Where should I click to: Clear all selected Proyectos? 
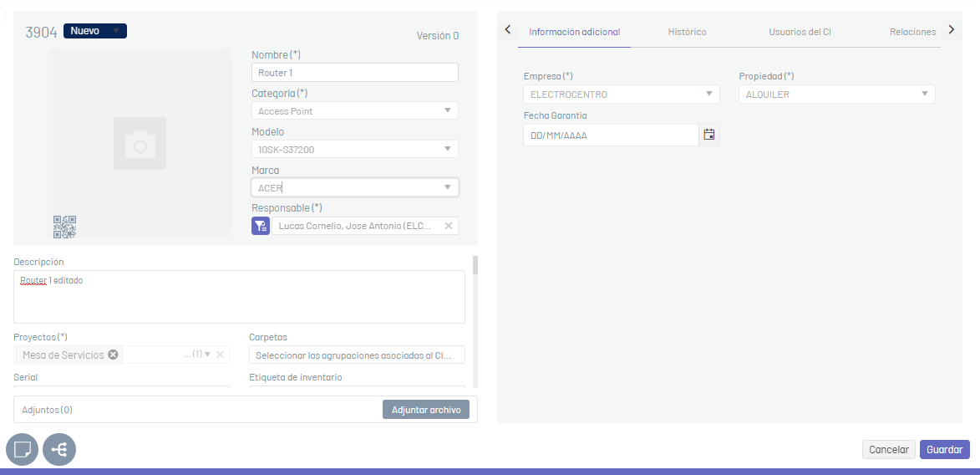(x=220, y=355)
